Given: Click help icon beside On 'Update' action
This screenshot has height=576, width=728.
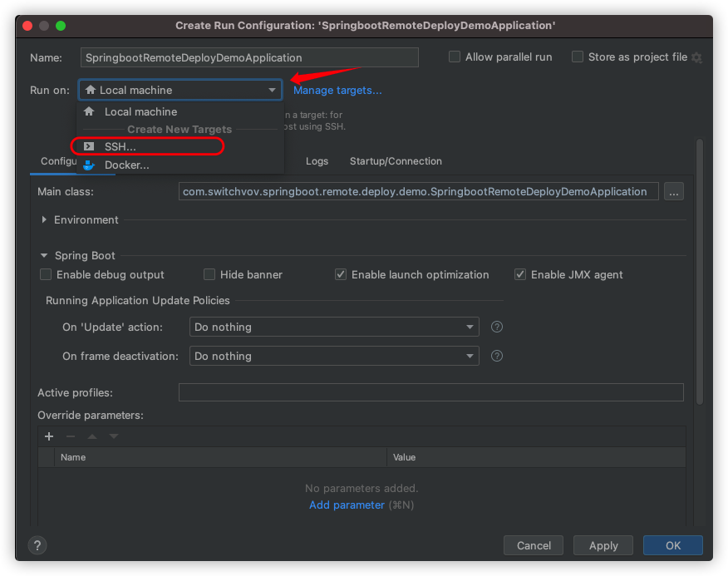Looking at the screenshot, I should tap(497, 327).
